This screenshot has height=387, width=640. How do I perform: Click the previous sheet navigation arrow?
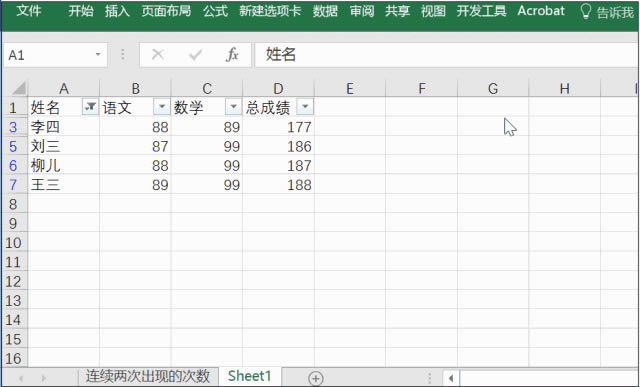point(21,378)
